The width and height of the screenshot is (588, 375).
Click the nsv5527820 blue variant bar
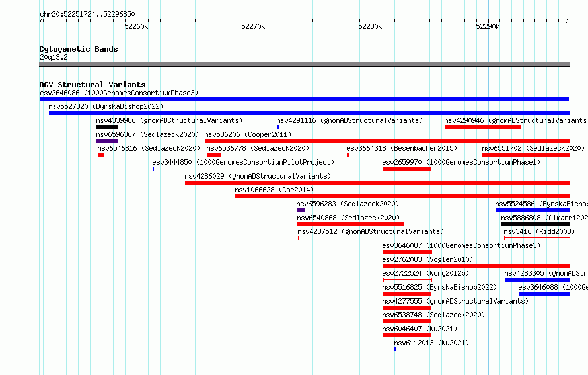[309, 113]
